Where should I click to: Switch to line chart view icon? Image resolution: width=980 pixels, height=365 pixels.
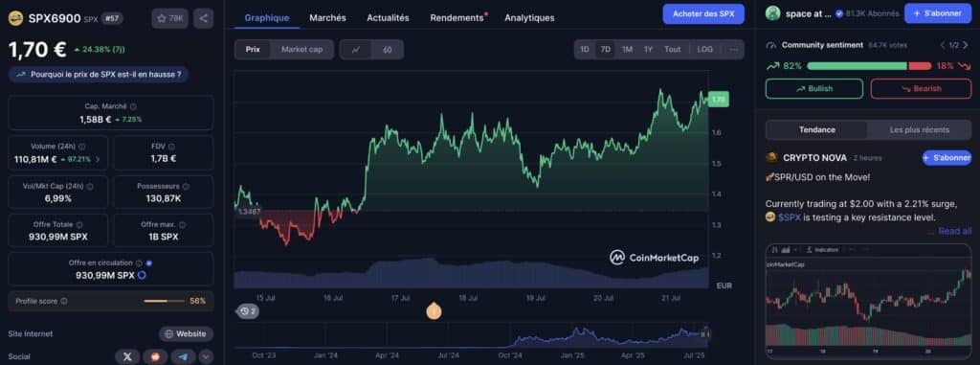(x=356, y=50)
